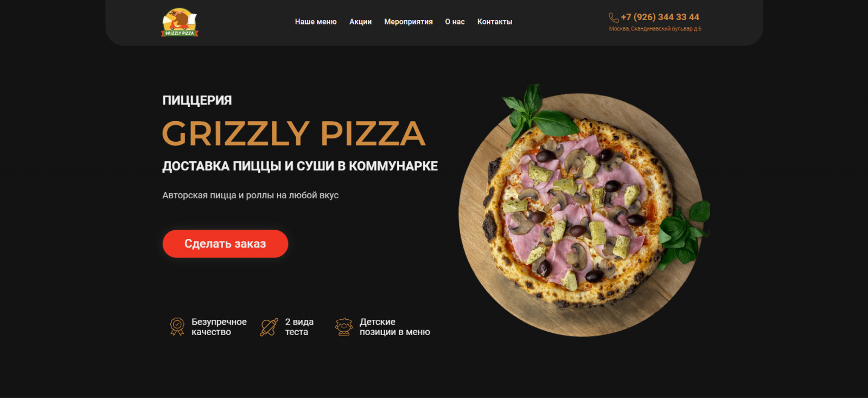The height and width of the screenshot is (398, 868).
Task: Click the Доставка пиццы и суши heading
Action: point(300,166)
